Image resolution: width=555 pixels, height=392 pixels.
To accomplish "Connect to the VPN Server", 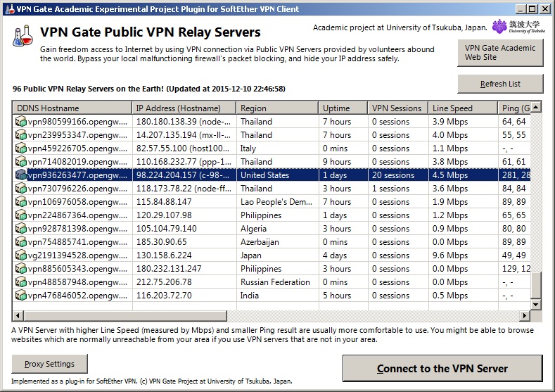I will coord(442,368).
